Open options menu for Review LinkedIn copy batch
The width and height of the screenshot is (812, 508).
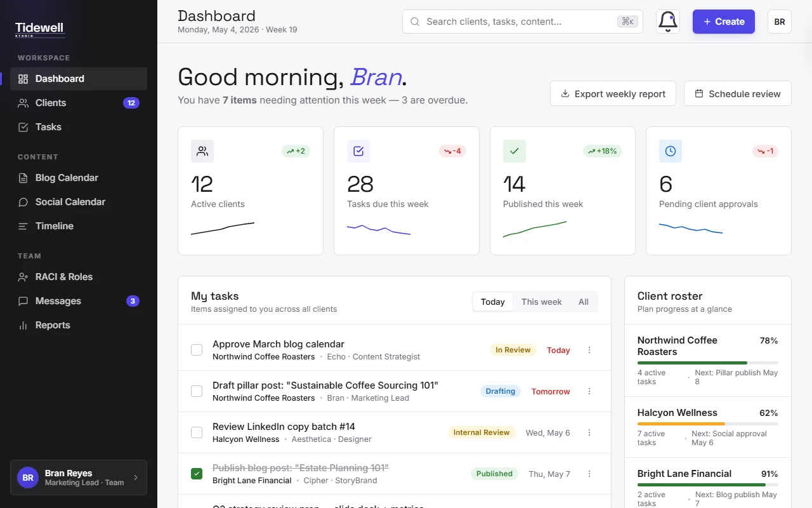tap(589, 432)
